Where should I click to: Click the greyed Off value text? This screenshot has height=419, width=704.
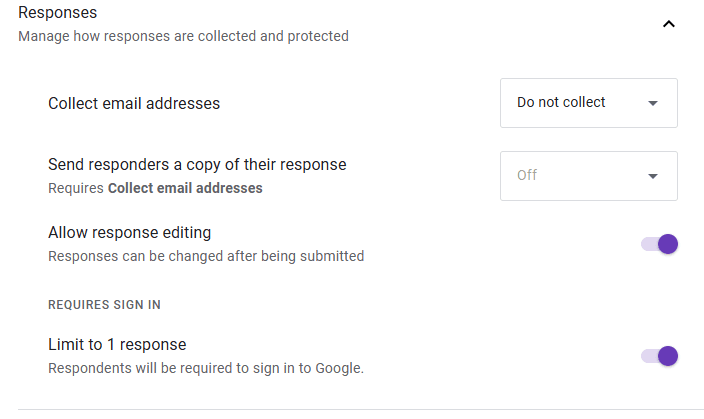[527, 175]
